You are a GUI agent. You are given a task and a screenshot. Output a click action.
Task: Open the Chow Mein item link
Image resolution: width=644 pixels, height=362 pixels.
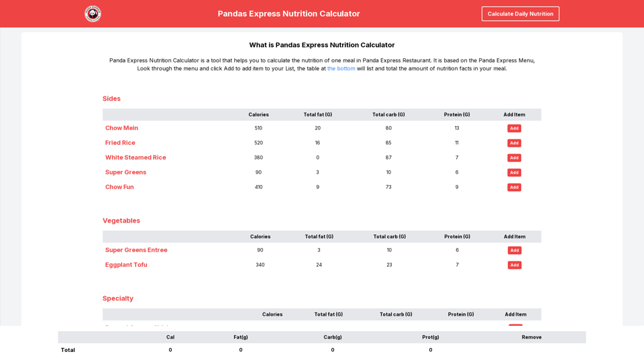(121, 128)
